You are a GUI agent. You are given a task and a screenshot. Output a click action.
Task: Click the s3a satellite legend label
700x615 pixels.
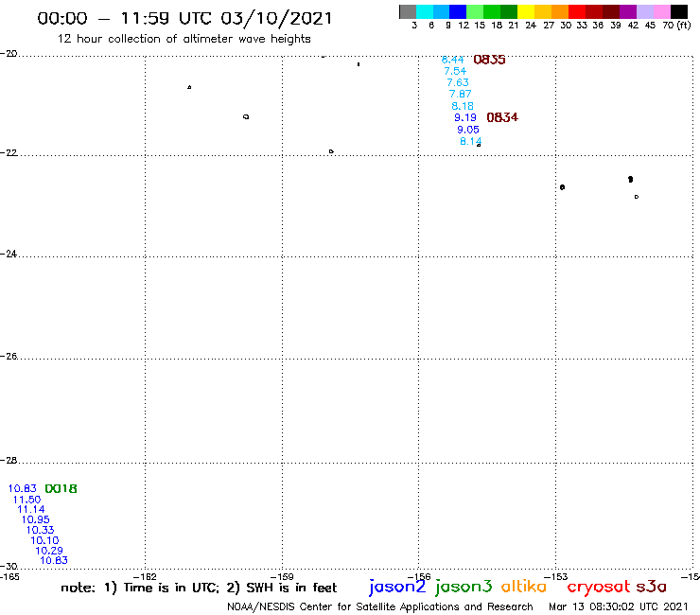[x=652, y=588]
